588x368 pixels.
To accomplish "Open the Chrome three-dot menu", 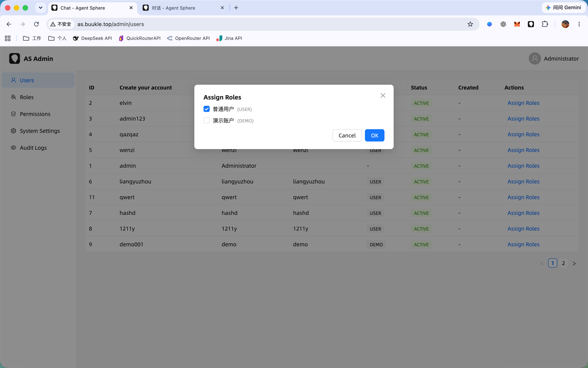I will tap(579, 24).
